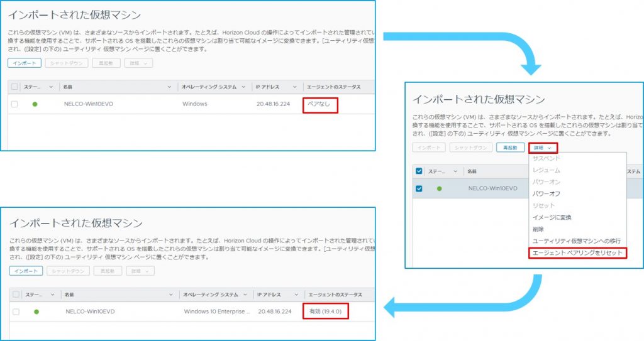Tick header select-all checkbox in 有効 (19.4.0) panel
This screenshot has width=644, height=341.
16,295
